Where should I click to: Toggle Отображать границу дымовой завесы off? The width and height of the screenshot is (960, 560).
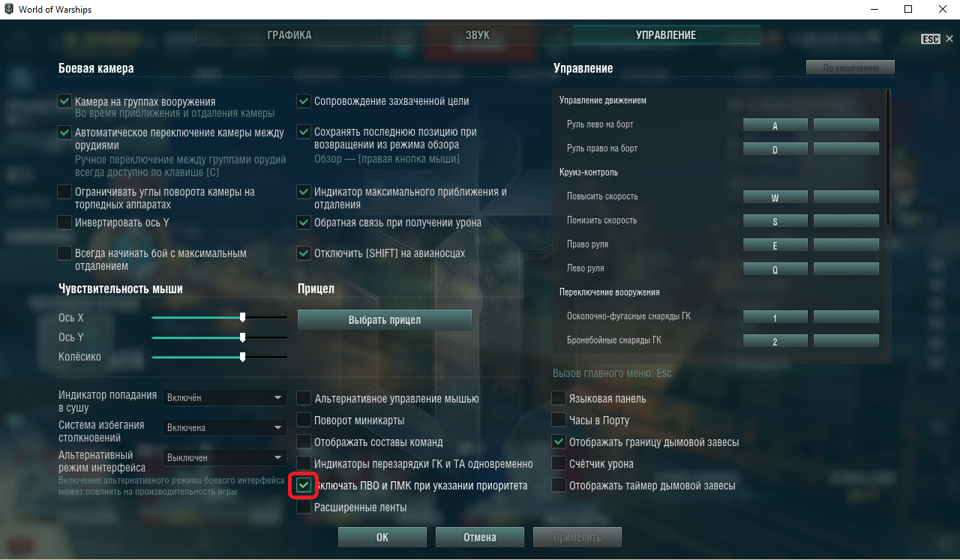pyautogui.click(x=559, y=442)
